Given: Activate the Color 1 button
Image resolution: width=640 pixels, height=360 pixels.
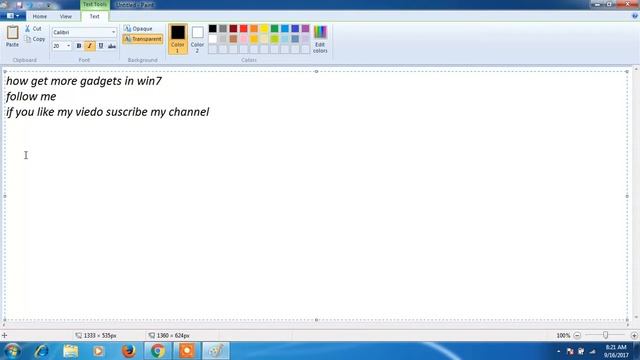Looking at the screenshot, I should pos(178,39).
